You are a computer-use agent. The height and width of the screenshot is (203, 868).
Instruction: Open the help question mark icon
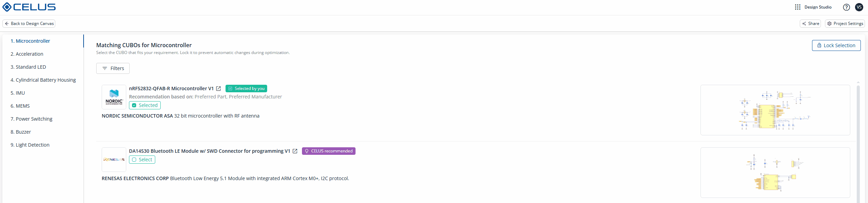pos(846,7)
